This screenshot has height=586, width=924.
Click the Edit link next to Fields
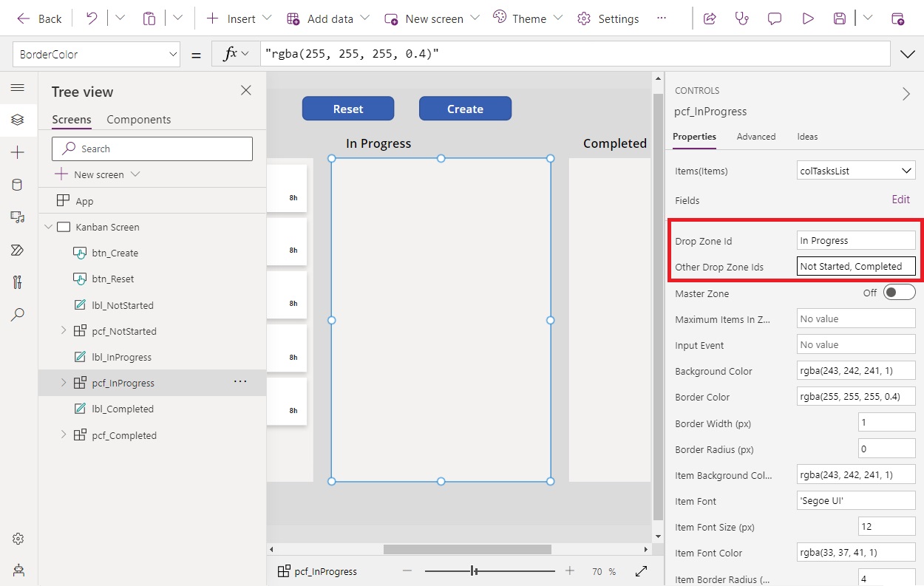pos(900,200)
